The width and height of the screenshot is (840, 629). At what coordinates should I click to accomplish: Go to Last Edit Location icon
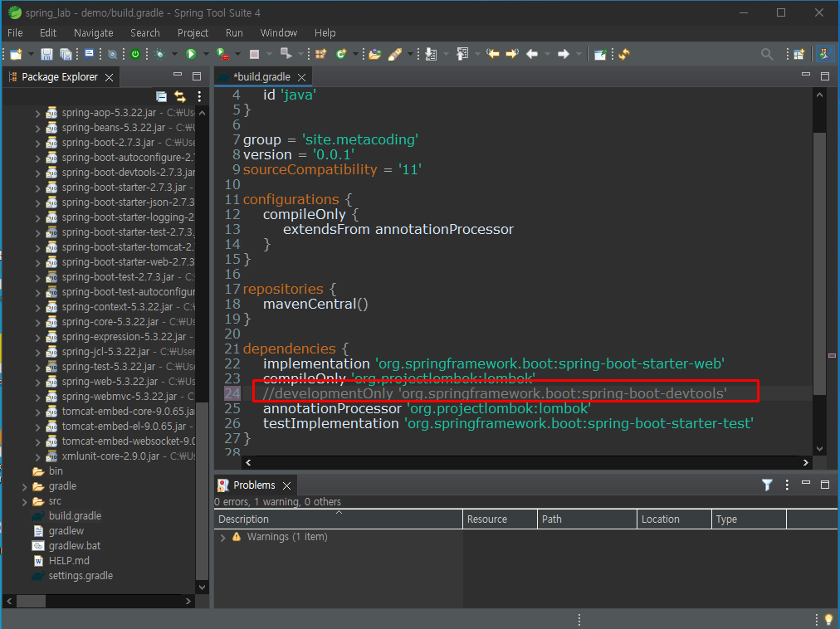pyautogui.click(x=493, y=54)
